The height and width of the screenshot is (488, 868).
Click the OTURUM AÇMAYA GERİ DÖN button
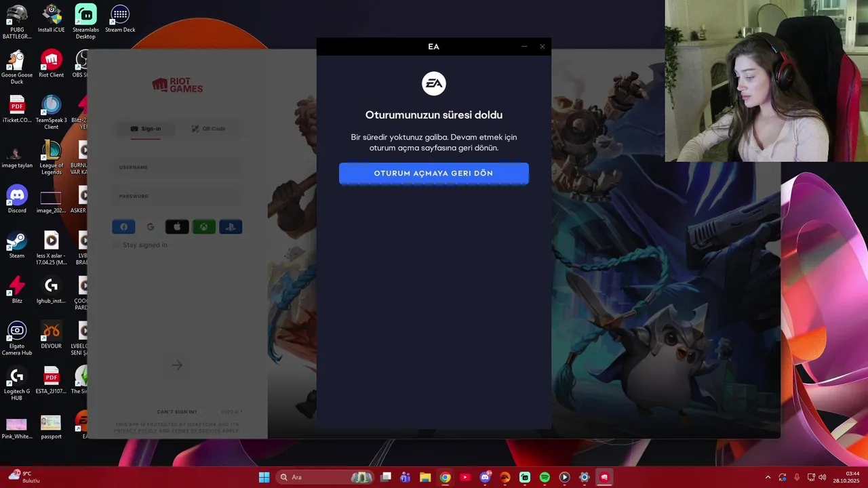[434, 174]
